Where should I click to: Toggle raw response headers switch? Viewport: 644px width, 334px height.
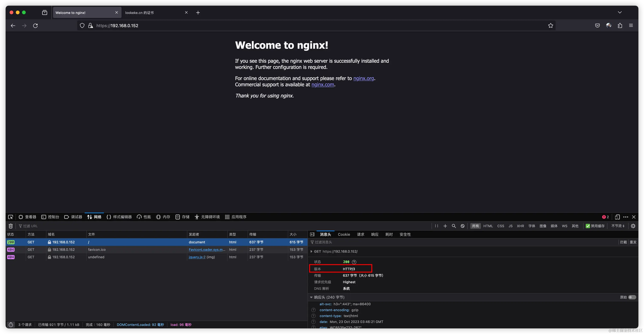click(x=632, y=297)
